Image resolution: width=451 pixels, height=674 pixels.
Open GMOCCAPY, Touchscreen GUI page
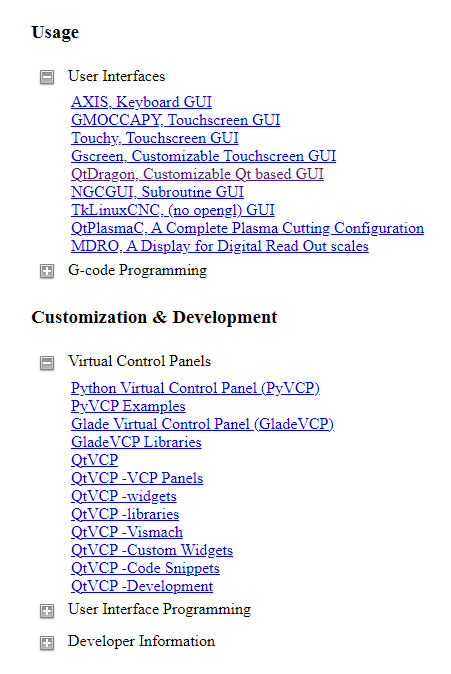coord(175,120)
